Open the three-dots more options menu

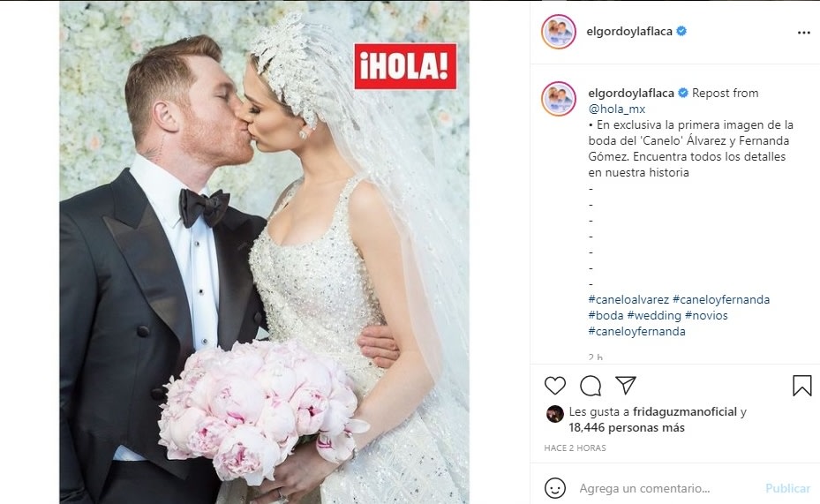click(804, 33)
